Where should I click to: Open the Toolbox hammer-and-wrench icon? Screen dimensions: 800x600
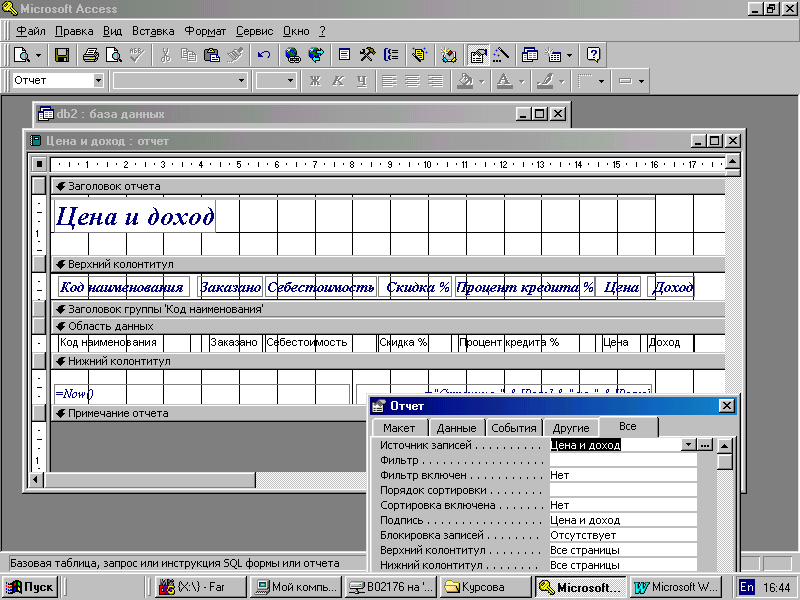[x=367, y=55]
